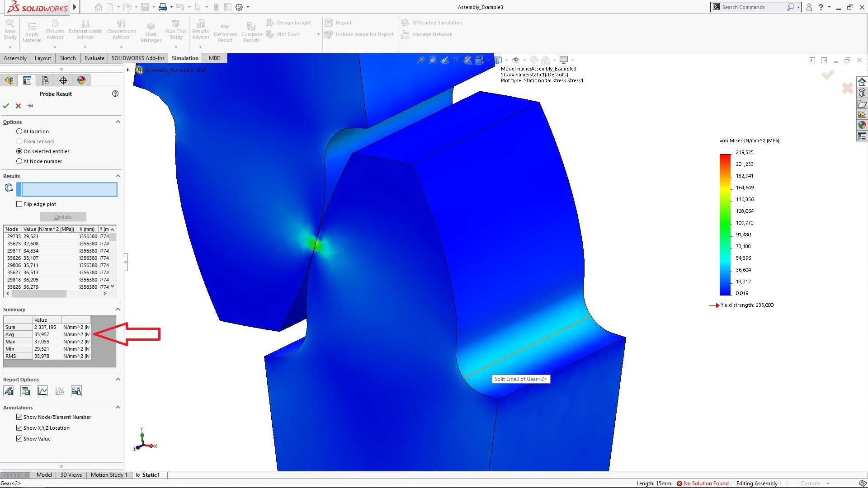Save probe results as sensor icon

(x=9, y=391)
